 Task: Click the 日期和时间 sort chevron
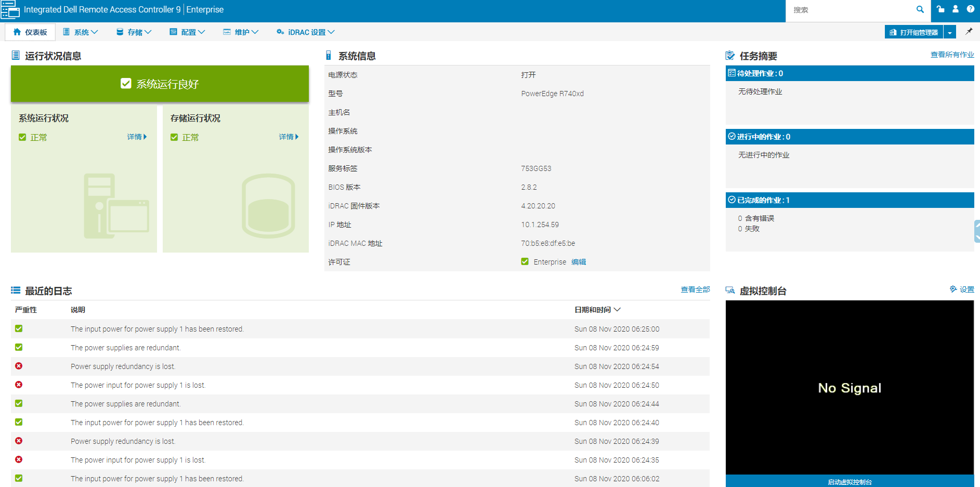coord(618,309)
